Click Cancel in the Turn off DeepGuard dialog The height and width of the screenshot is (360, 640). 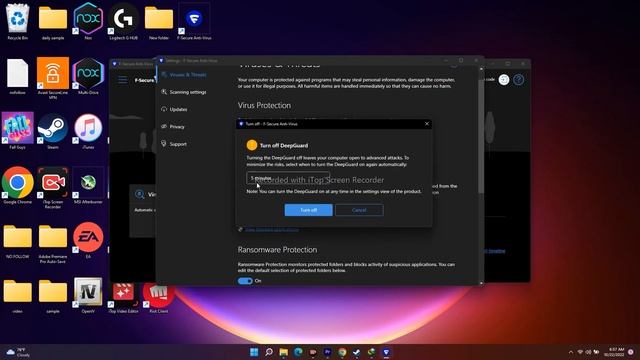[359, 210]
